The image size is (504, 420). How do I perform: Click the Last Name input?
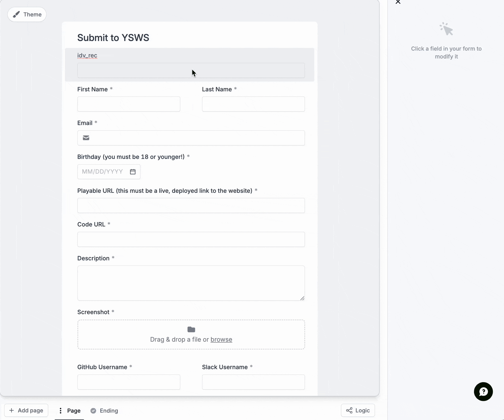click(x=253, y=104)
